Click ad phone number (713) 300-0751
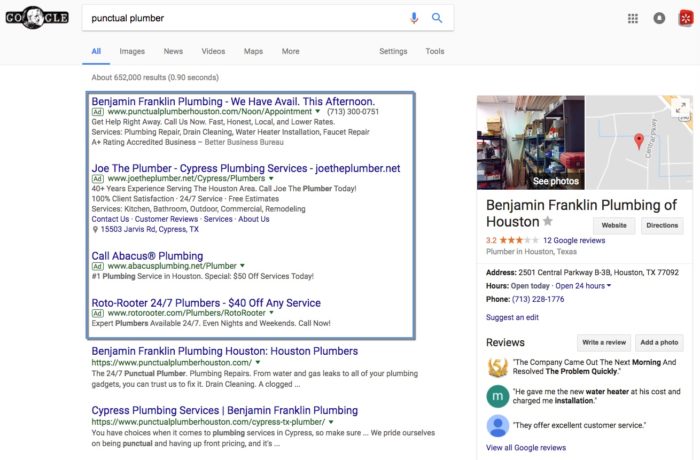The width and height of the screenshot is (700, 460). coord(353,112)
